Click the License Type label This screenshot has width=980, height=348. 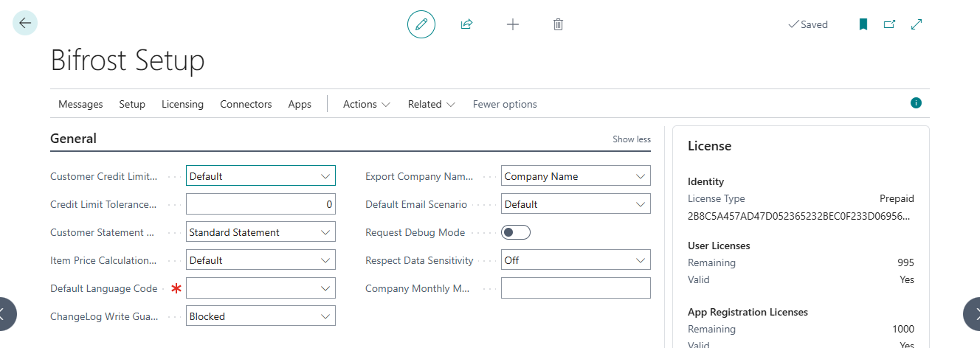pyautogui.click(x=717, y=198)
